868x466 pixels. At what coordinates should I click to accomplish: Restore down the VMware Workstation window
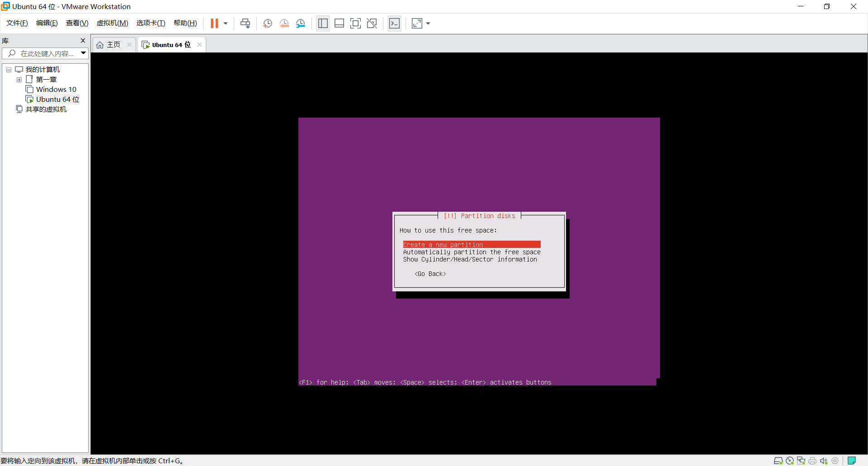[827, 6]
